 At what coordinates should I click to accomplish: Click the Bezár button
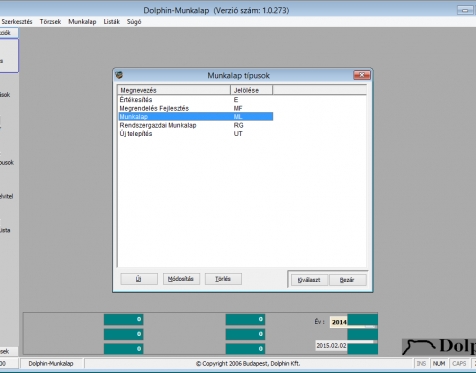point(347,280)
